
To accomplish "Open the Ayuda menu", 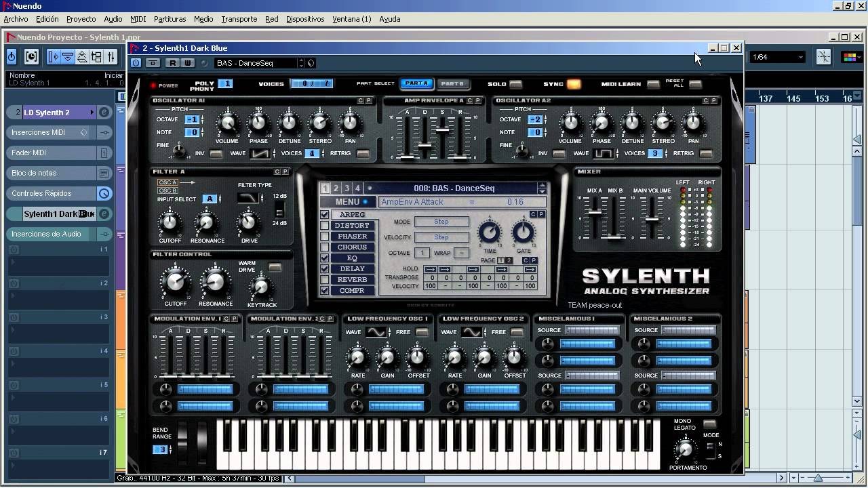I will [x=389, y=19].
